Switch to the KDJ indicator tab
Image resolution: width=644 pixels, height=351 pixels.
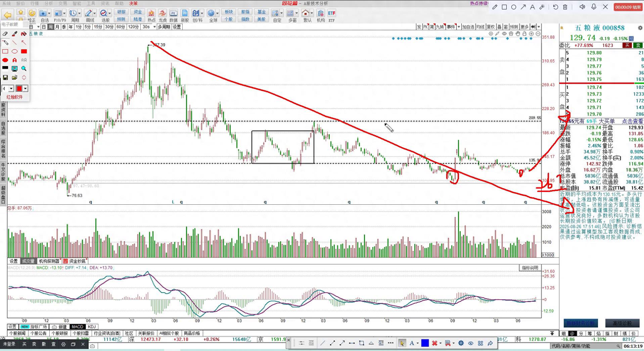tap(92, 327)
